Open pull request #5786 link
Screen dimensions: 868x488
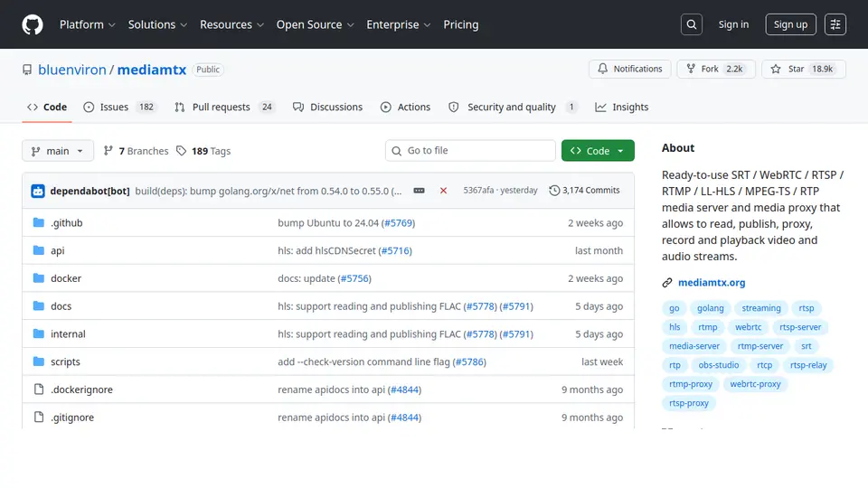coord(469,361)
